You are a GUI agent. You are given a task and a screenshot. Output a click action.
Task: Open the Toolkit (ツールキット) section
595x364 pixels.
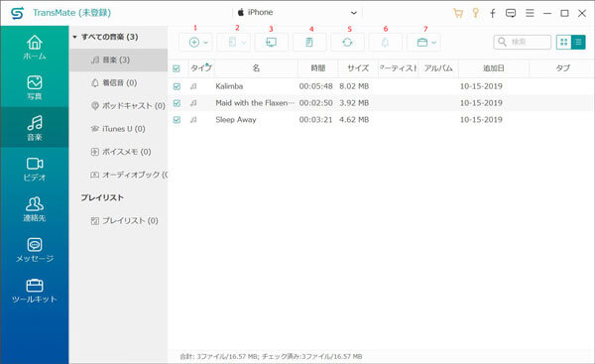coord(35,291)
